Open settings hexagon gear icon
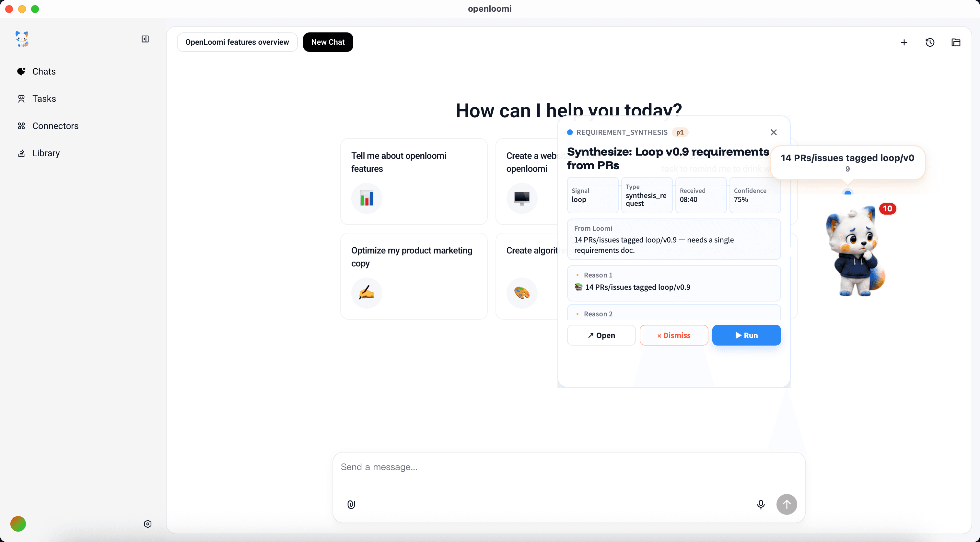The width and height of the screenshot is (980, 542). [x=147, y=524]
